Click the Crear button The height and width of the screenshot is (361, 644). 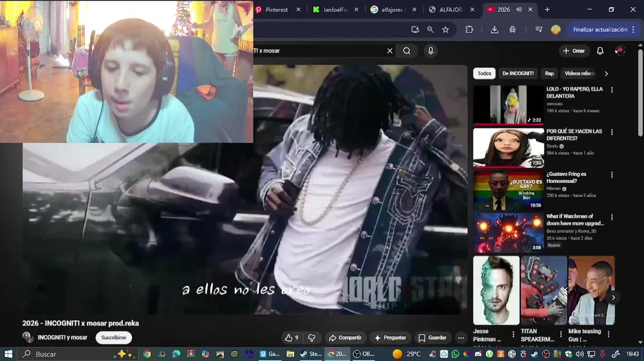click(x=574, y=51)
